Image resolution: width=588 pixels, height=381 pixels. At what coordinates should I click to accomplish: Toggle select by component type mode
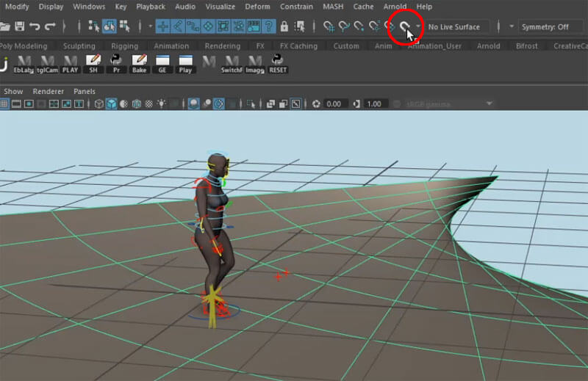coord(124,26)
